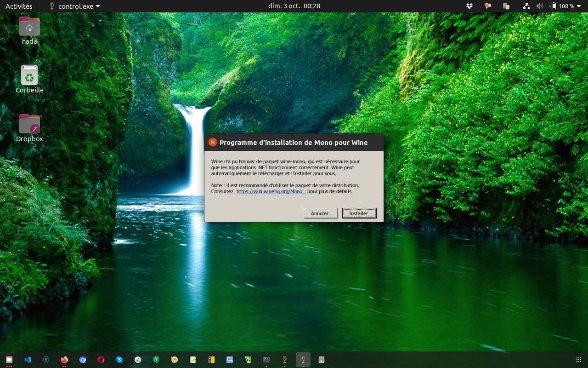Open the clipboard manager tray icon
Screen dimensions: 588x368
pyautogui.click(x=506, y=6)
